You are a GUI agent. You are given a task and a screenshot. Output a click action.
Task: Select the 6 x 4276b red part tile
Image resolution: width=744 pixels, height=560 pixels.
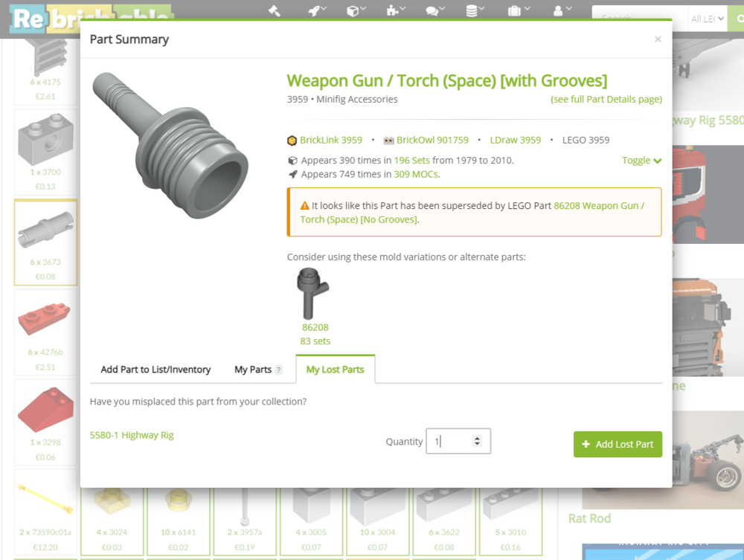coord(45,332)
